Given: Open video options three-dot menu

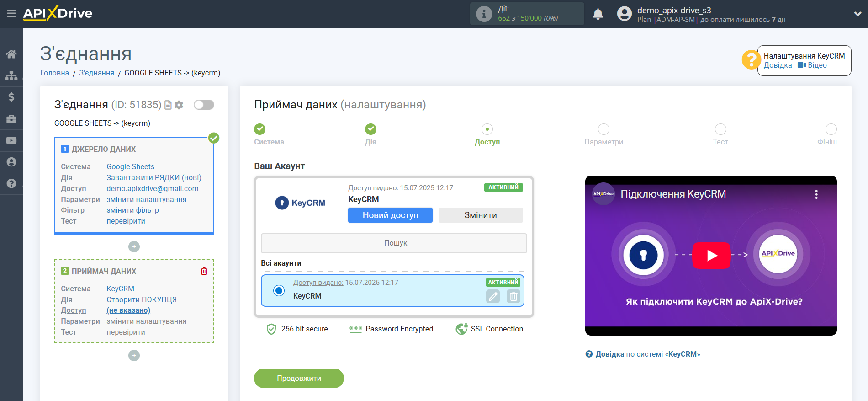Looking at the screenshot, I should [x=816, y=194].
